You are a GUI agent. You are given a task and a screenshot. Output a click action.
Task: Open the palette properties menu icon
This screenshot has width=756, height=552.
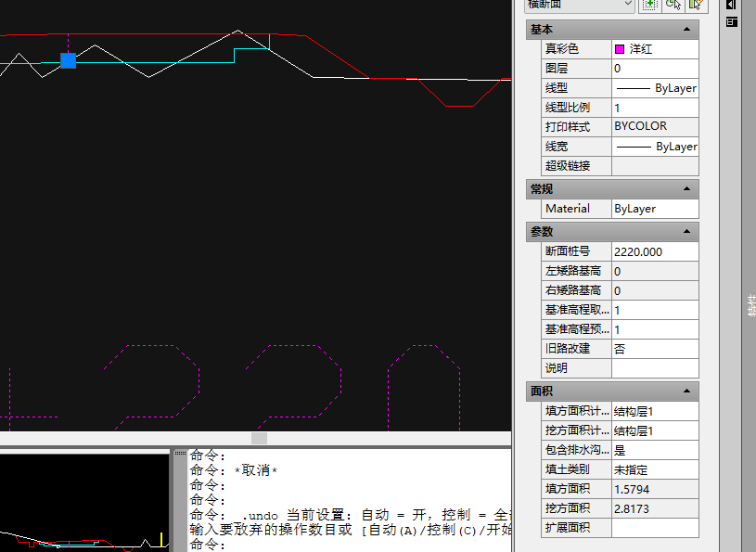click(731, 22)
